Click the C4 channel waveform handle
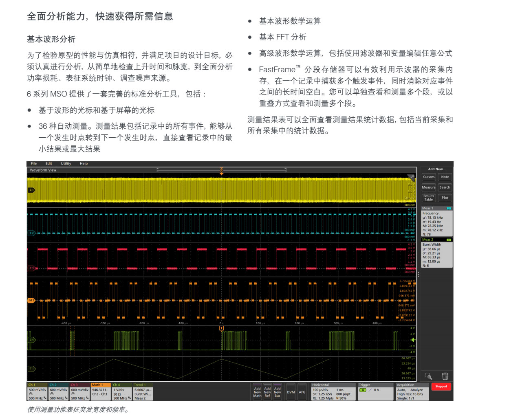509x420 pixels. pos(31,339)
